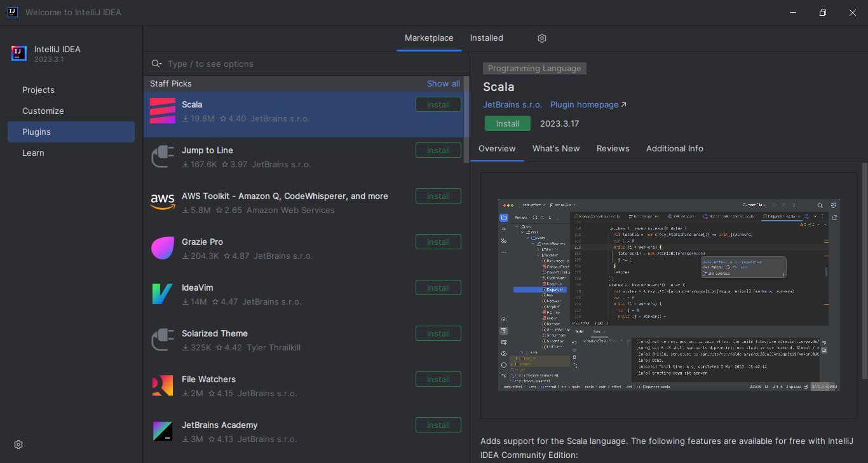Install the Jump to Line plugin
The height and width of the screenshot is (463, 868).
pos(438,150)
